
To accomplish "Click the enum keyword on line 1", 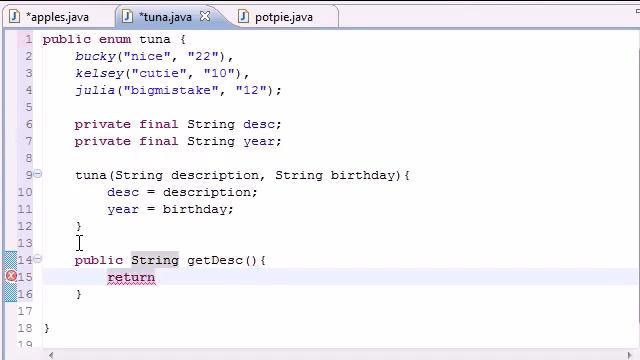I will click(115, 39).
